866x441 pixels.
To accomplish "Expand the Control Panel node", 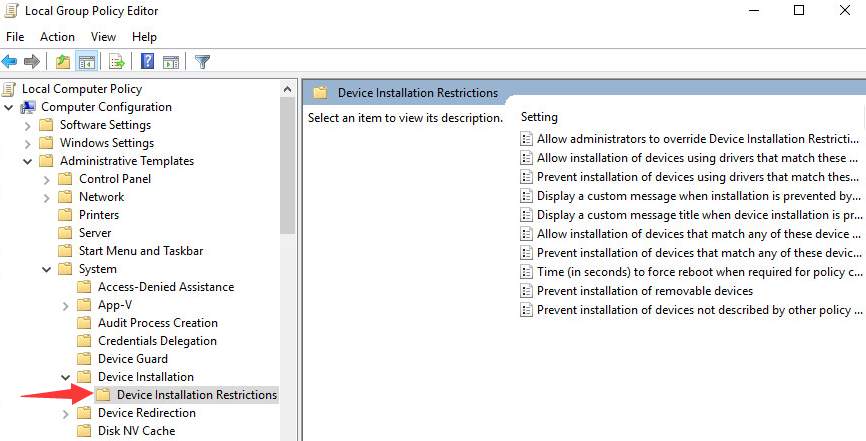I will (x=46, y=180).
